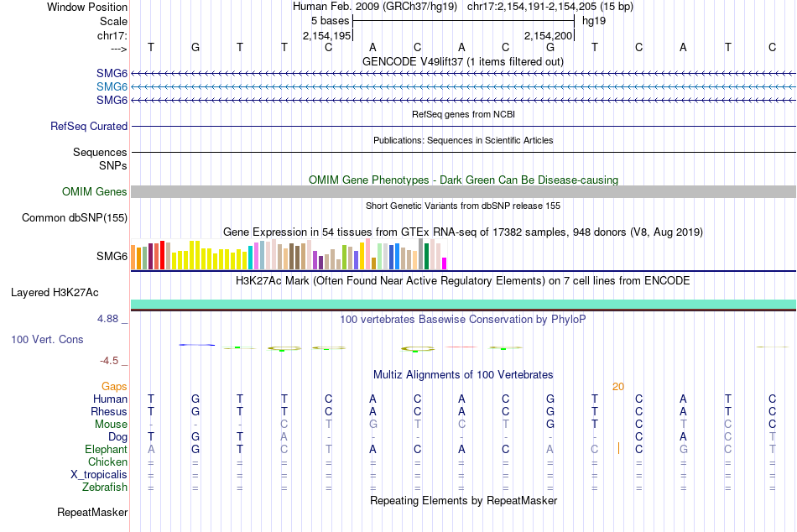797x532 pixels.
Task: Open GENCODE V49lift37 track title
Action: (x=463, y=61)
